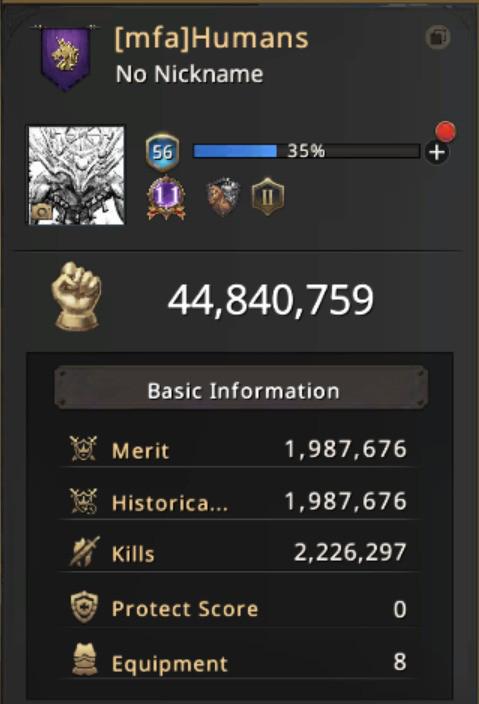Click the copy icon beside [mfa]Humans name
The image size is (479, 704).
point(438,36)
